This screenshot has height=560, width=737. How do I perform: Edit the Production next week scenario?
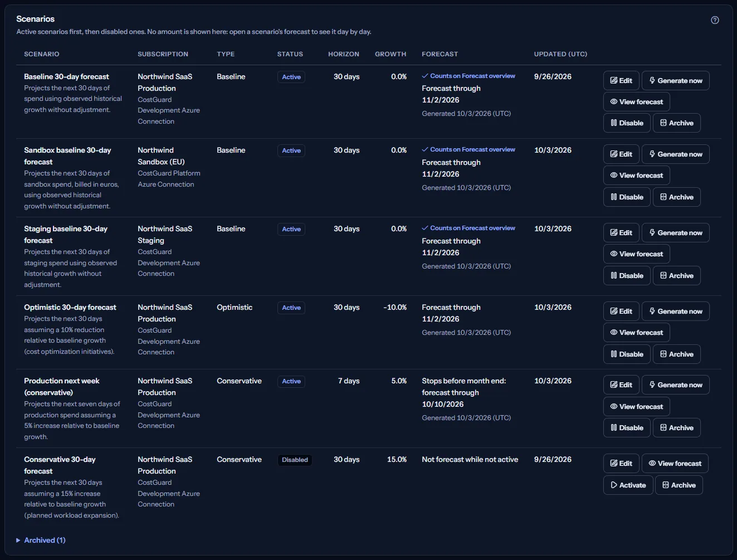point(621,385)
